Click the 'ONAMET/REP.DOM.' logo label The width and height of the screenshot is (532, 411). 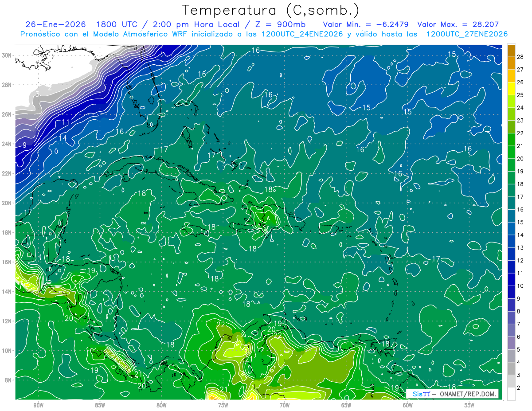(468, 394)
